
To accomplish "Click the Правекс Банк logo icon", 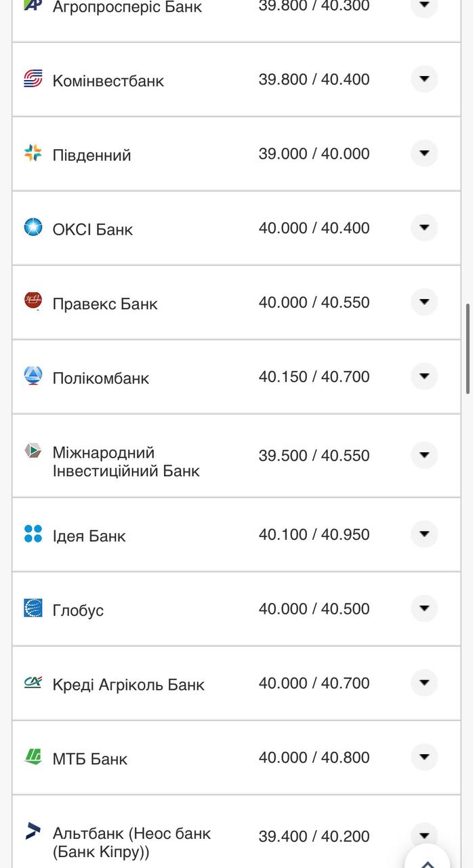I will 33,301.
